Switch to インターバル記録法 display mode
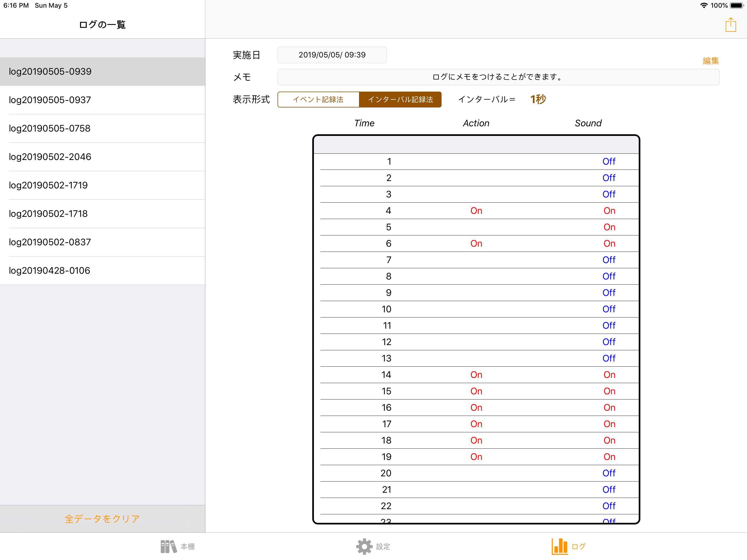The image size is (747, 560). tap(400, 99)
